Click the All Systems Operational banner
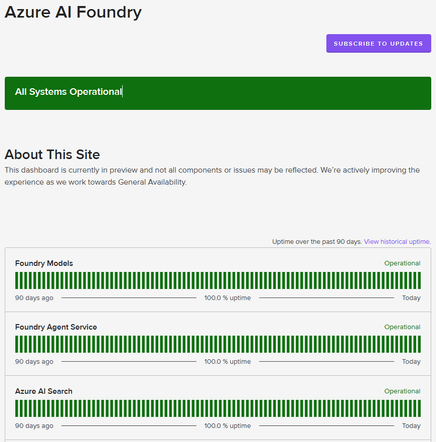This screenshot has width=436, height=442. [x=218, y=93]
